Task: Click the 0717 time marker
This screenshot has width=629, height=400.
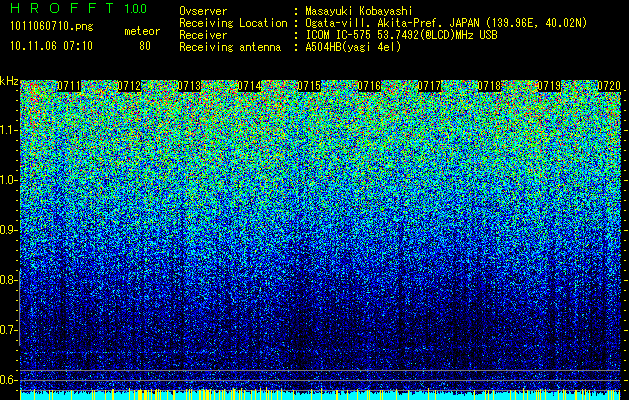Action: tap(429, 86)
